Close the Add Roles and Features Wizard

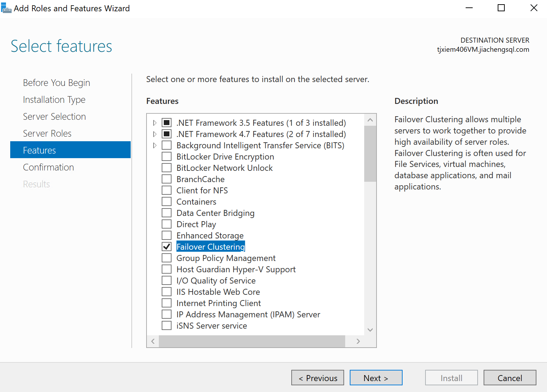(x=534, y=8)
